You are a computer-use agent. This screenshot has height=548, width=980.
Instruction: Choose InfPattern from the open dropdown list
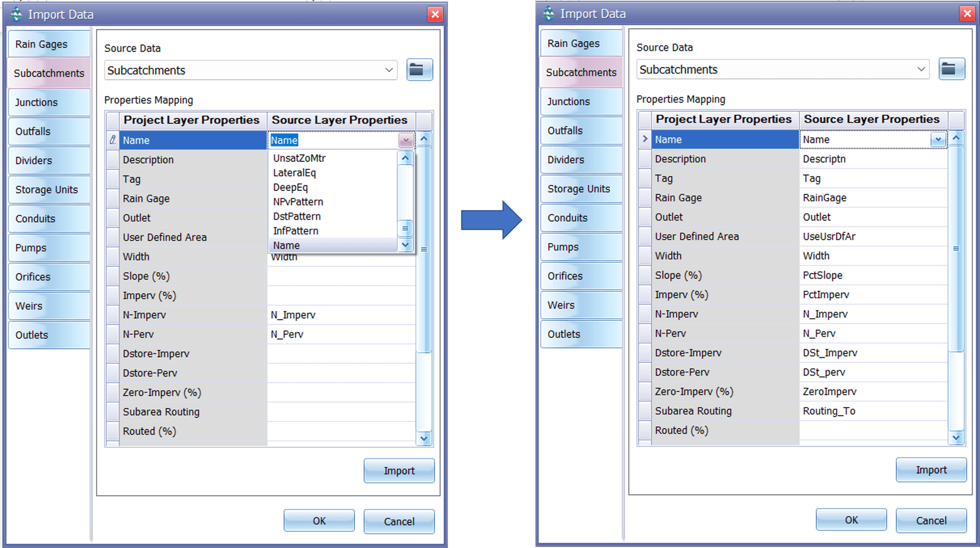click(296, 231)
